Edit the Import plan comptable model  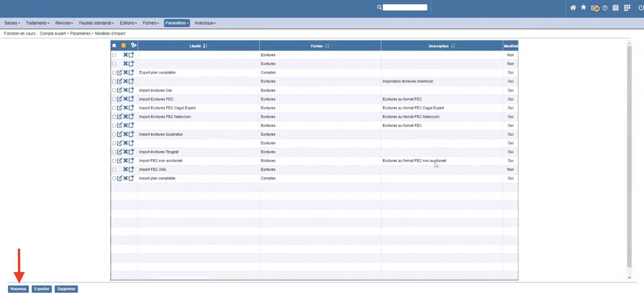[119, 178]
